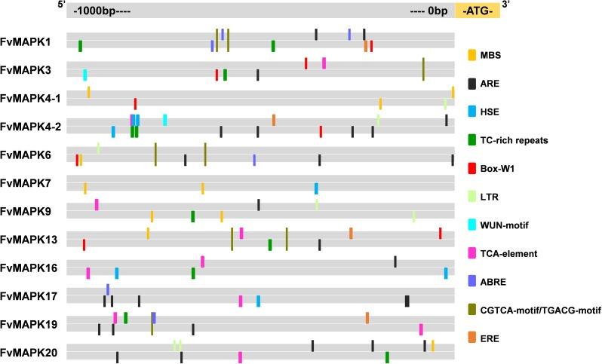Viewport: 602px width, 364px height.
Task: Click the FvMAPK4-2 gene label
Action: point(31,126)
